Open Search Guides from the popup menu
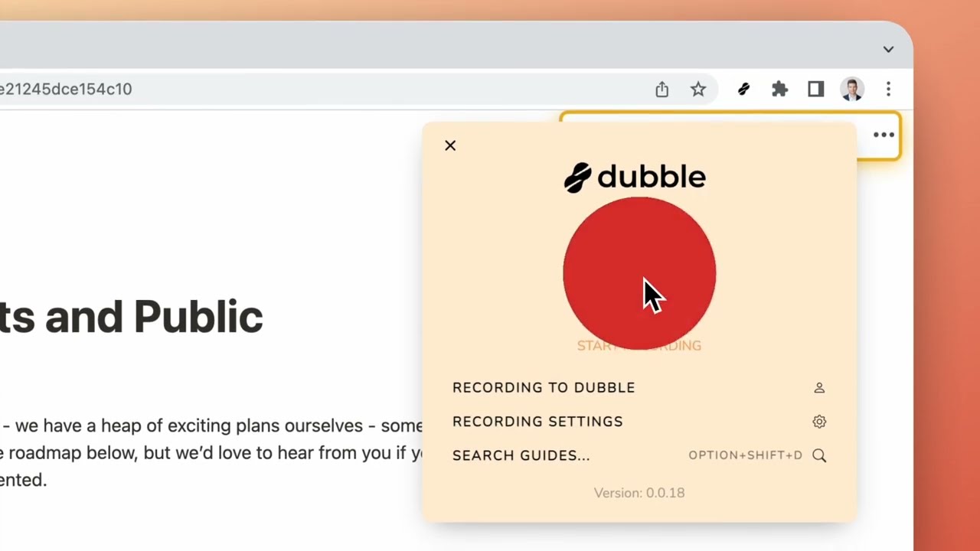The width and height of the screenshot is (980, 551). [521, 455]
